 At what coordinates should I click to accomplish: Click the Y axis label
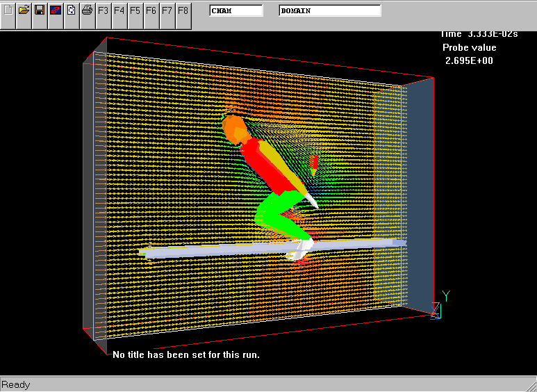point(446,297)
